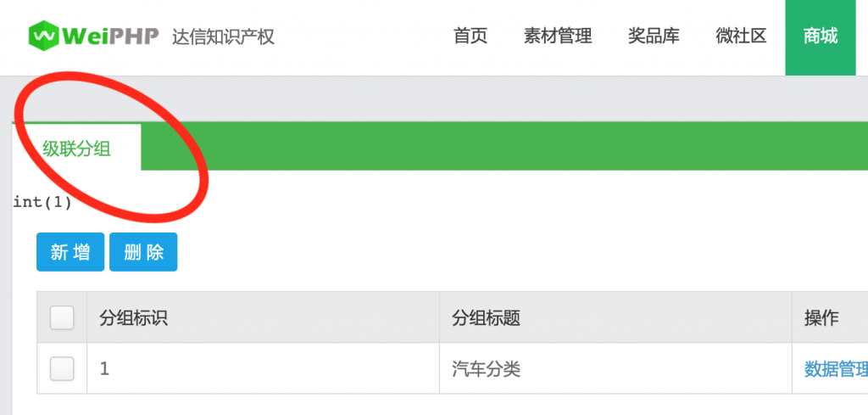
Task: Check the checkbox for row 1
Action: coord(62,369)
